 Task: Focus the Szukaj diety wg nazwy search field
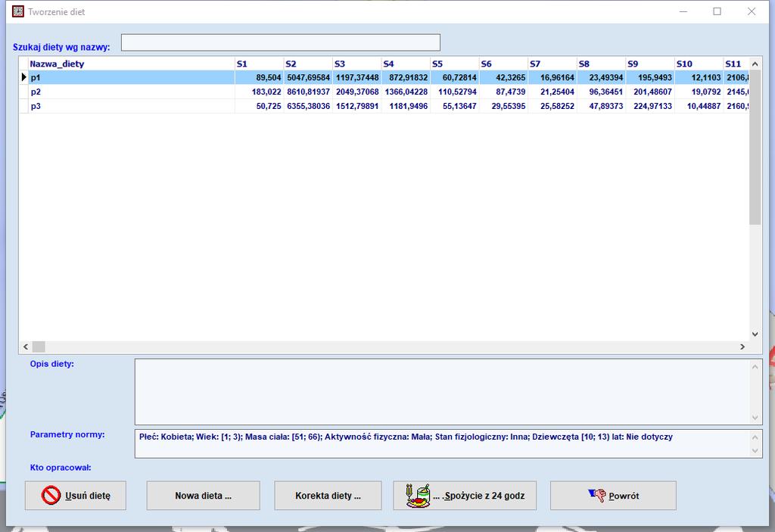(x=281, y=42)
